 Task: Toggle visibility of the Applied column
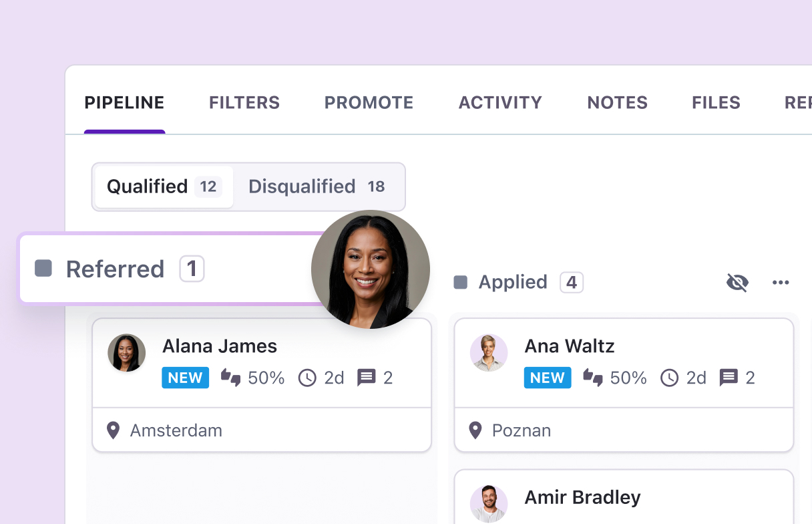click(737, 282)
